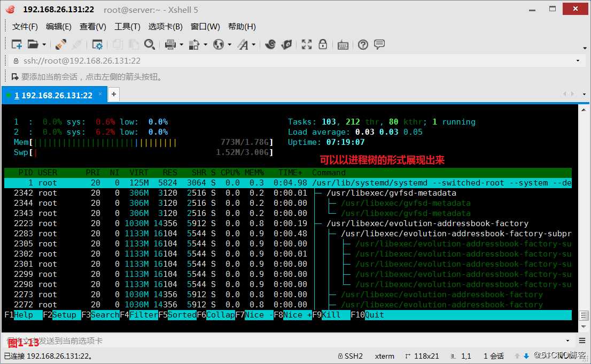591x364 pixels.
Task: Expand the font dropdown arrow
Action: [254, 44]
